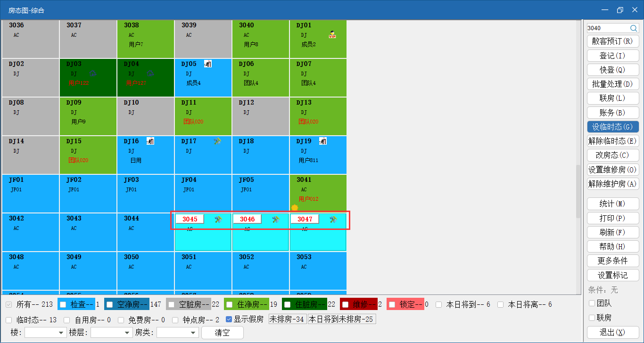Click the 未排房-34 button
This screenshot has width=644, height=343.
coord(288,319)
